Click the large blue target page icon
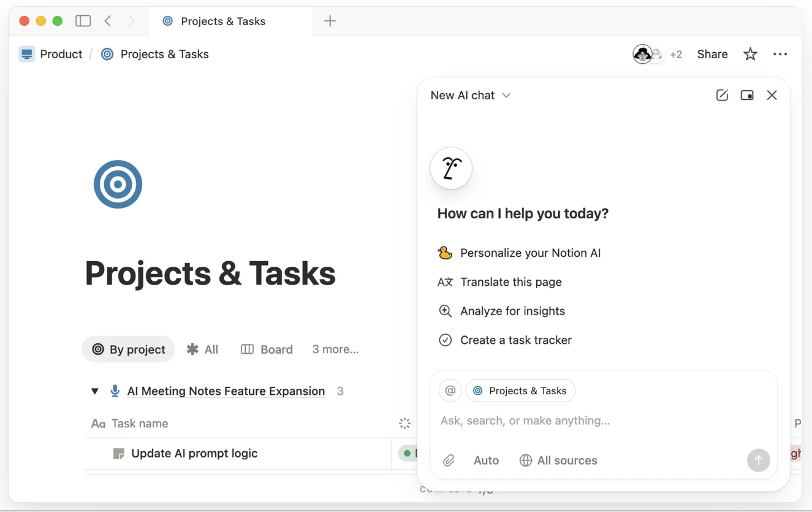 coord(118,184)
